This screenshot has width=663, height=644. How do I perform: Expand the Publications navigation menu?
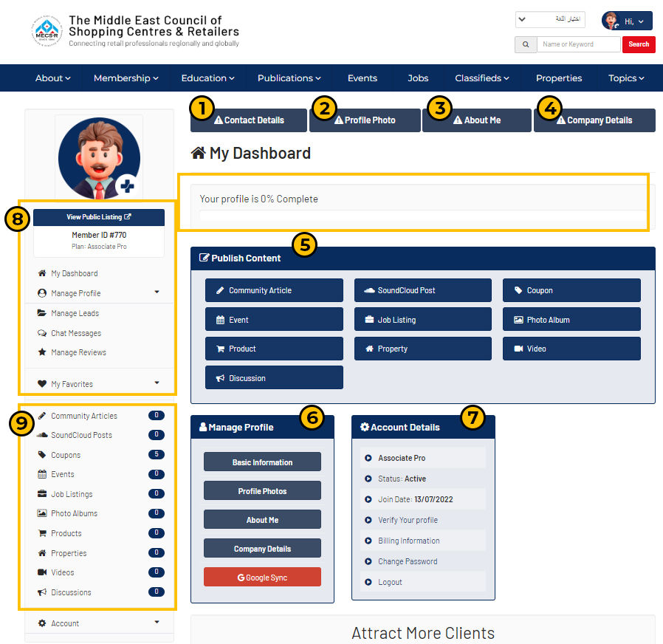point(289,78)
